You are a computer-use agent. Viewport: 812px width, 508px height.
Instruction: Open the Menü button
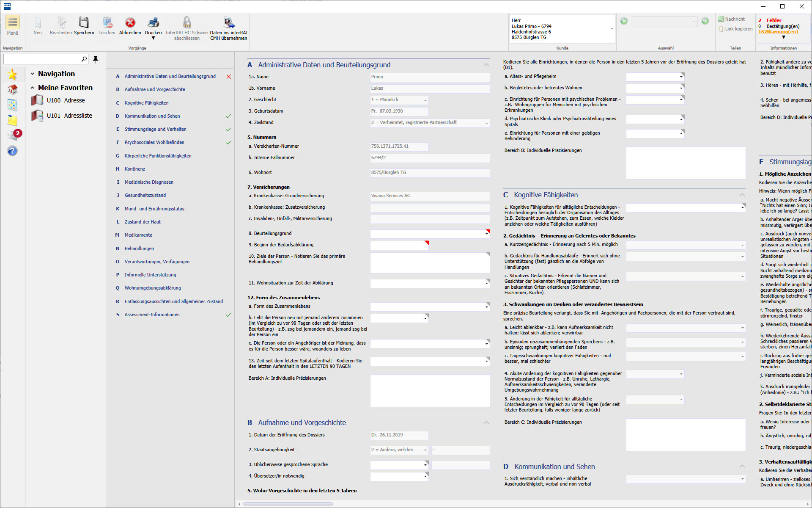click(12, 25)
